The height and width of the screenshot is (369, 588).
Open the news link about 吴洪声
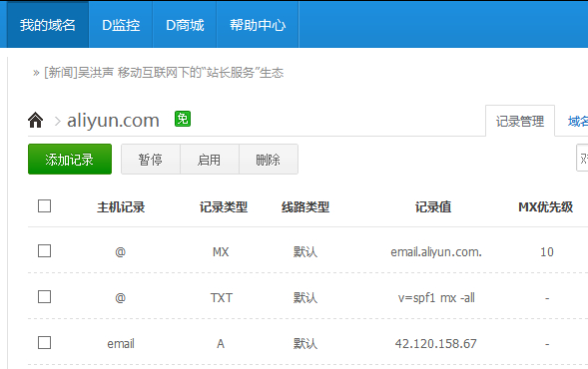(x=164, y=72)
